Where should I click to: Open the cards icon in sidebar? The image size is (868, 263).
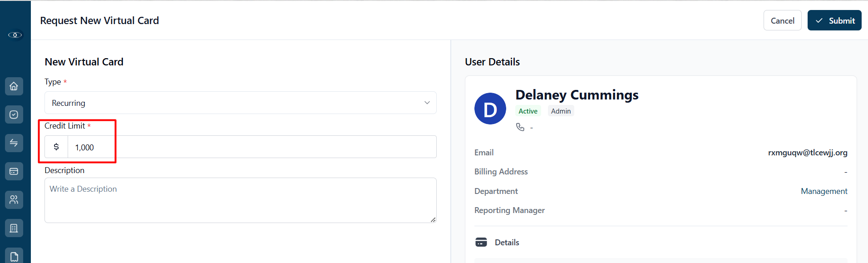(14, 171)
